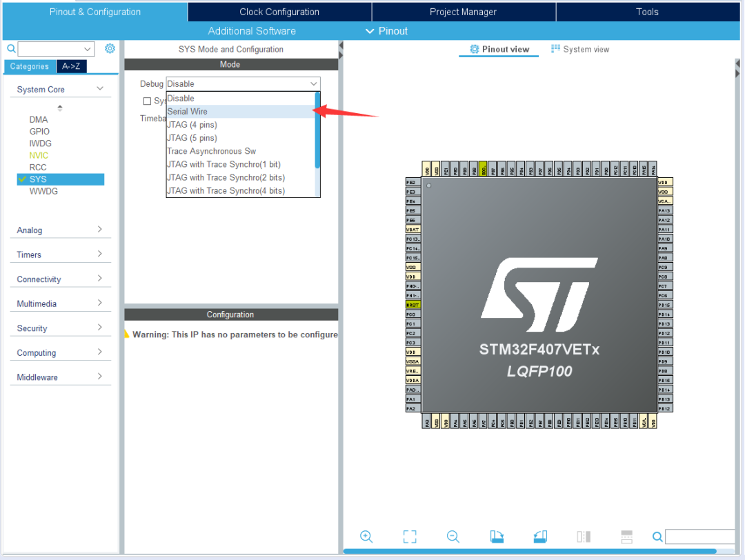Zoom out of the chip pinout

coord(453,537)
